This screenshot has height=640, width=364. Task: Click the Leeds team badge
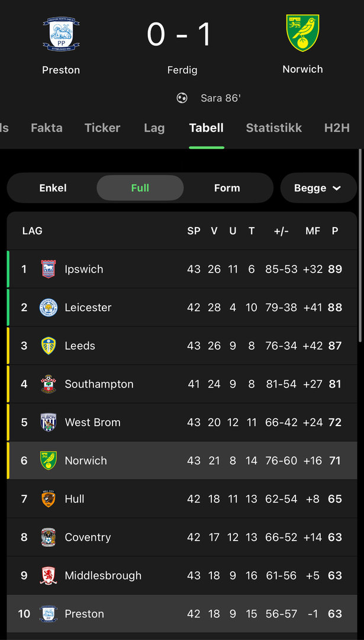[49, 346]
